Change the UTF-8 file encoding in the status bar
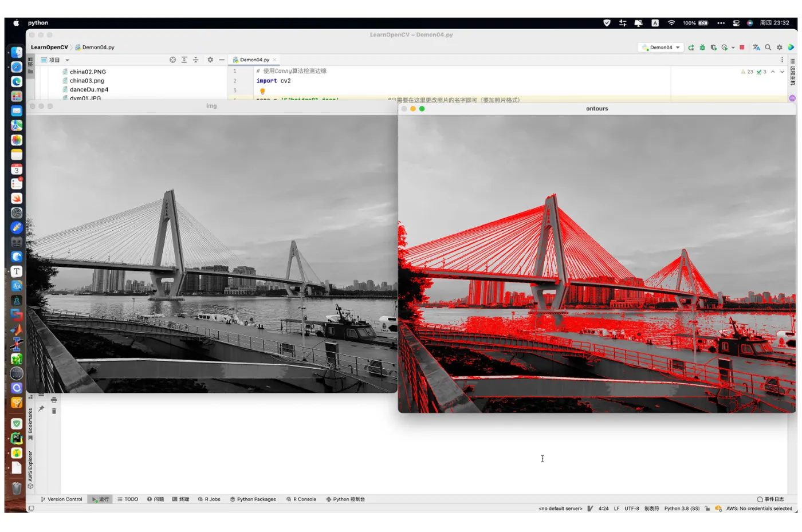Image resolution: width=802 pixels, height=532 pixels. (631, 509)
